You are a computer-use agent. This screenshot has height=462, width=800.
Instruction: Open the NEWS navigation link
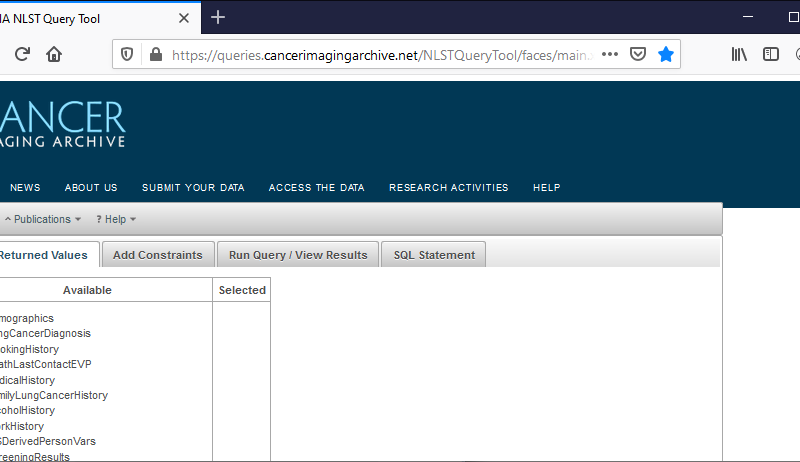click(25, 188)
